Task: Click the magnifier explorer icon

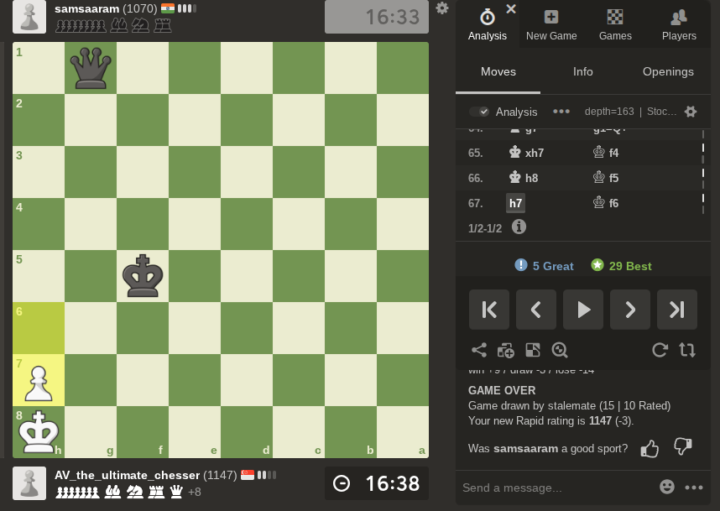Action: point(560,350)
